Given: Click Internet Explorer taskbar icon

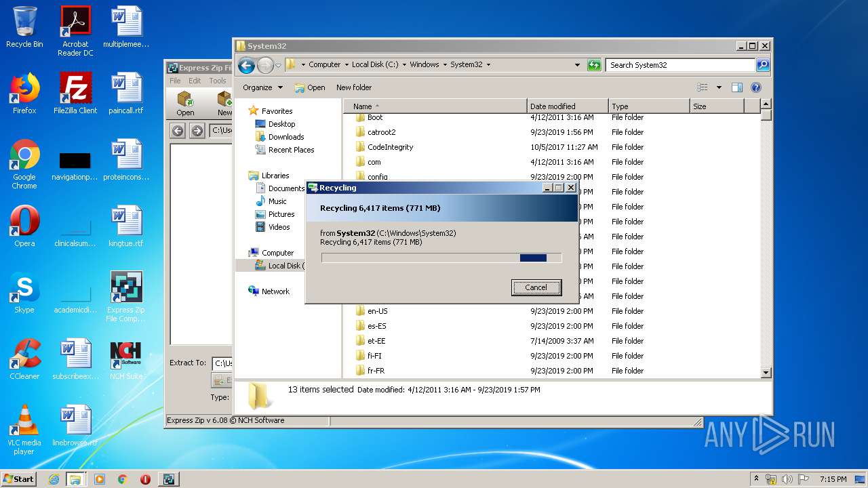Looking at the screenshot, I should [54, 479].
